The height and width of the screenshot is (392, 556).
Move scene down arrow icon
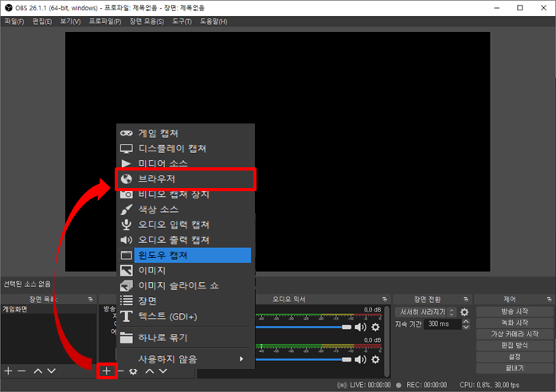coord(52,371)
